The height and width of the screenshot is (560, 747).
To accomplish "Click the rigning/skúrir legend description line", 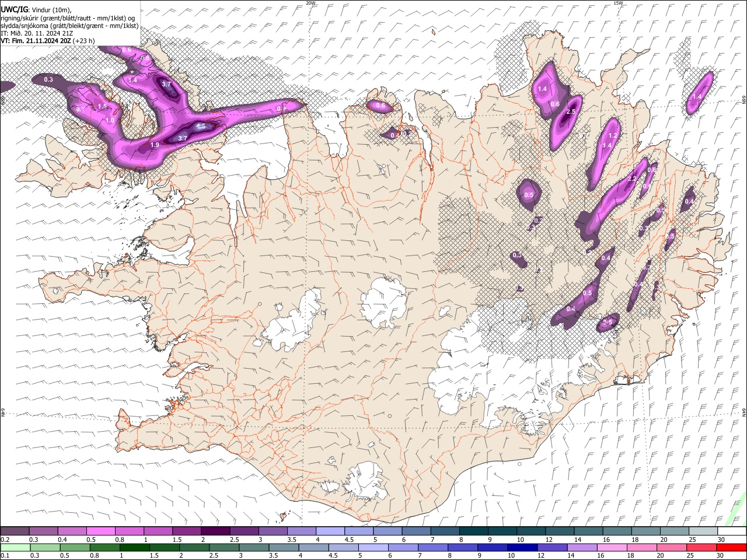I will (x=68, y=17).
